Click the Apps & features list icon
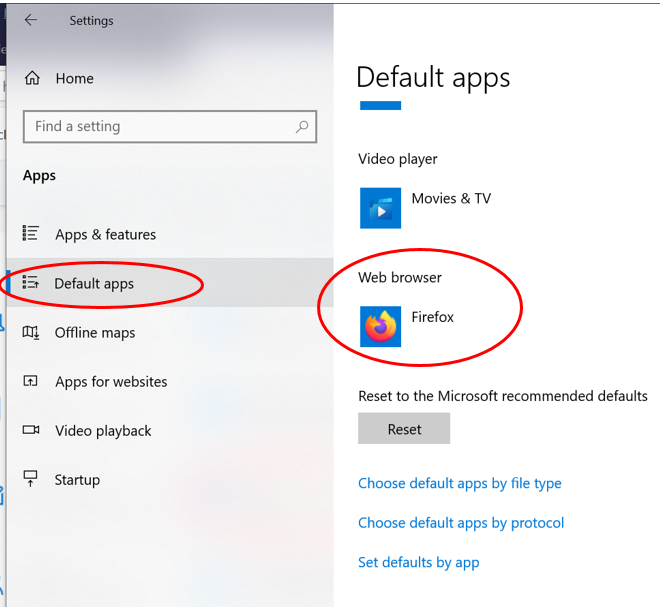 click(x=30, y=233)
